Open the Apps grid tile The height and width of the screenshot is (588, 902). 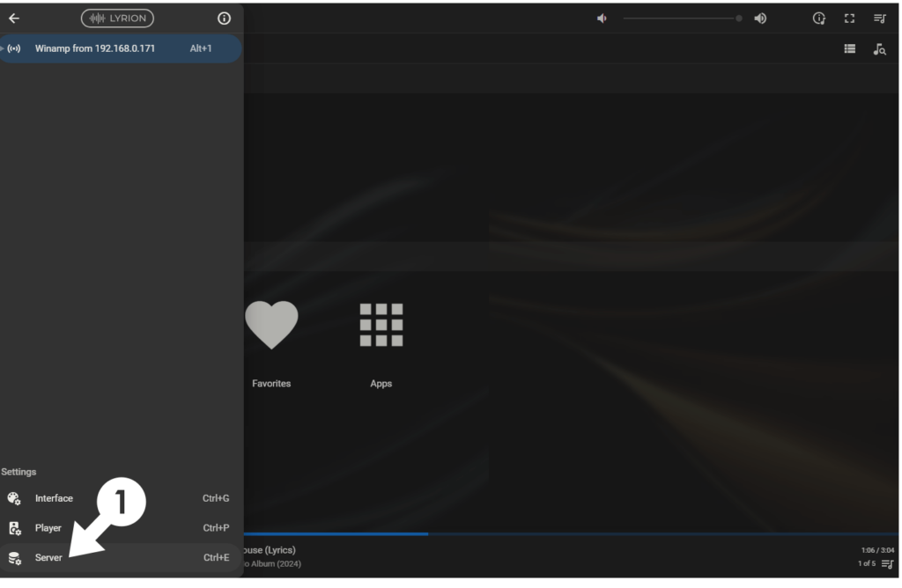(x=381, y=326)
